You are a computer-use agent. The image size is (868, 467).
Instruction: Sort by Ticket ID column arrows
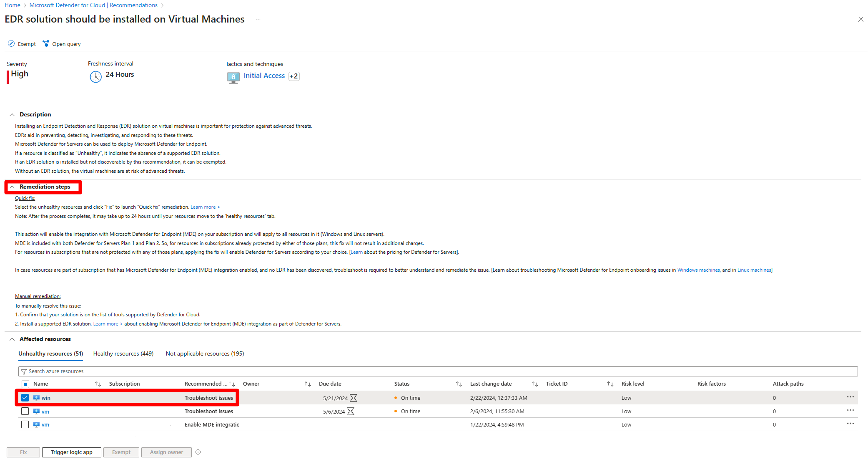point(610,384)
